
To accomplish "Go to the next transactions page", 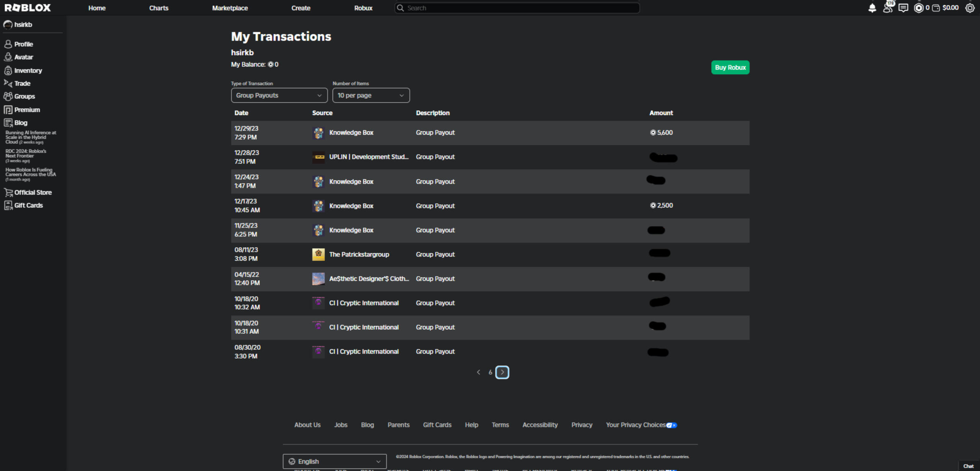I will click(x=502, y=372).
